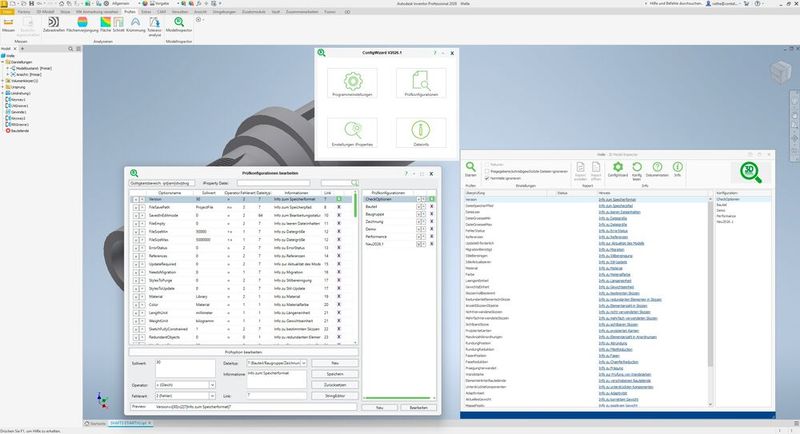The height and width of the screenshot is (434, 800).
Task: Delete the FileSavePath option row
Action: 339,208
